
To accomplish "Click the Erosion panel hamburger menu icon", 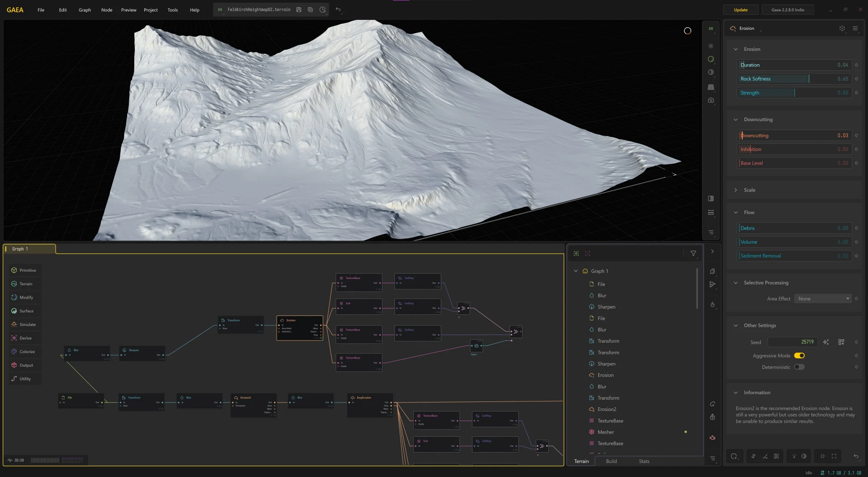I will pos(855,28).
